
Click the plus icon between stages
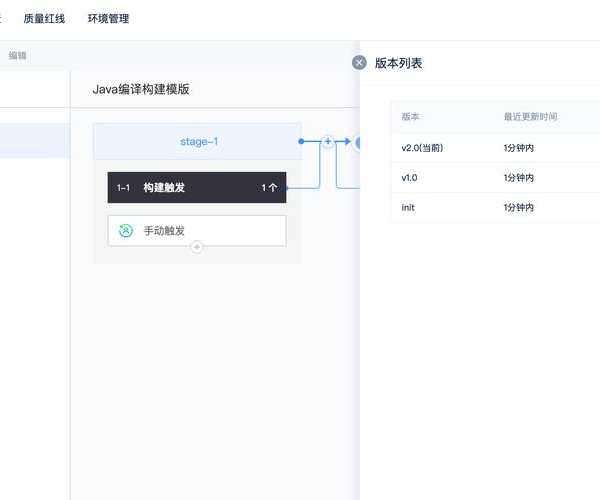pyautogui.click(x=327, y=142)
